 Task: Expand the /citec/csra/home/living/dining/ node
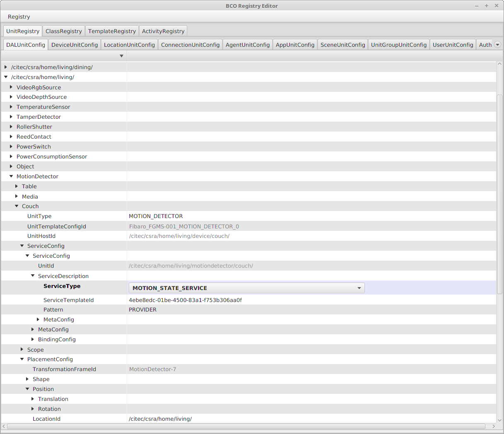point(6,67)
